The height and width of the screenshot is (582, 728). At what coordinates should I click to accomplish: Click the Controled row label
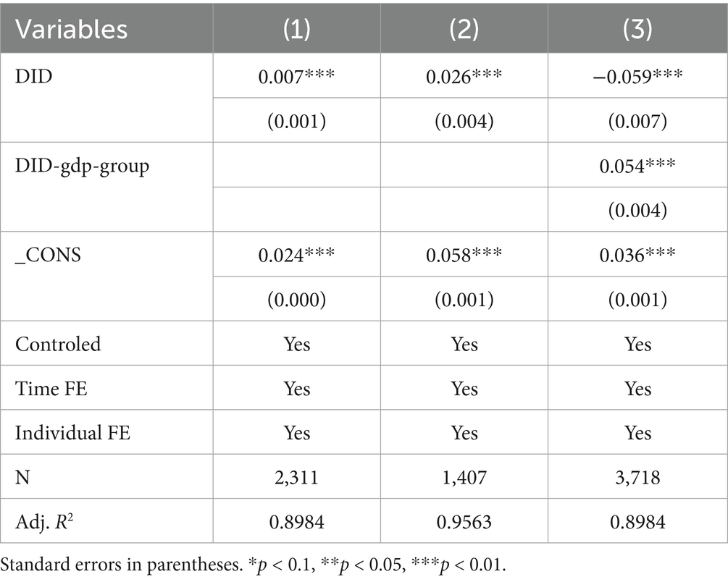coord(58,344)
